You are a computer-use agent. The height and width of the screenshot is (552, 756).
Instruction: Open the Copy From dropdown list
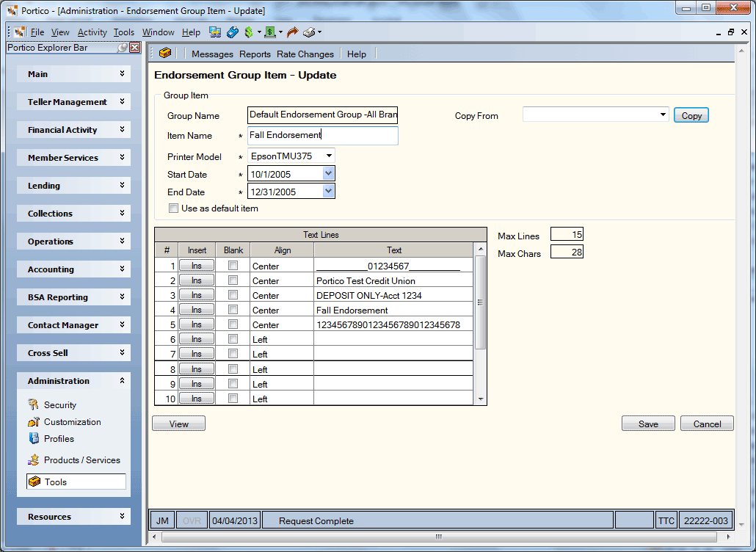coord(663,115)
